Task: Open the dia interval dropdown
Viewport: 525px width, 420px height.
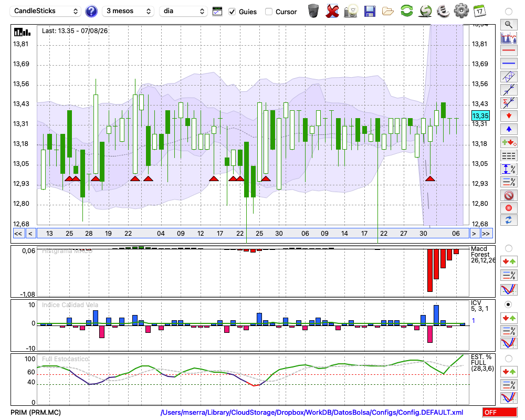Action: point(183,11)
